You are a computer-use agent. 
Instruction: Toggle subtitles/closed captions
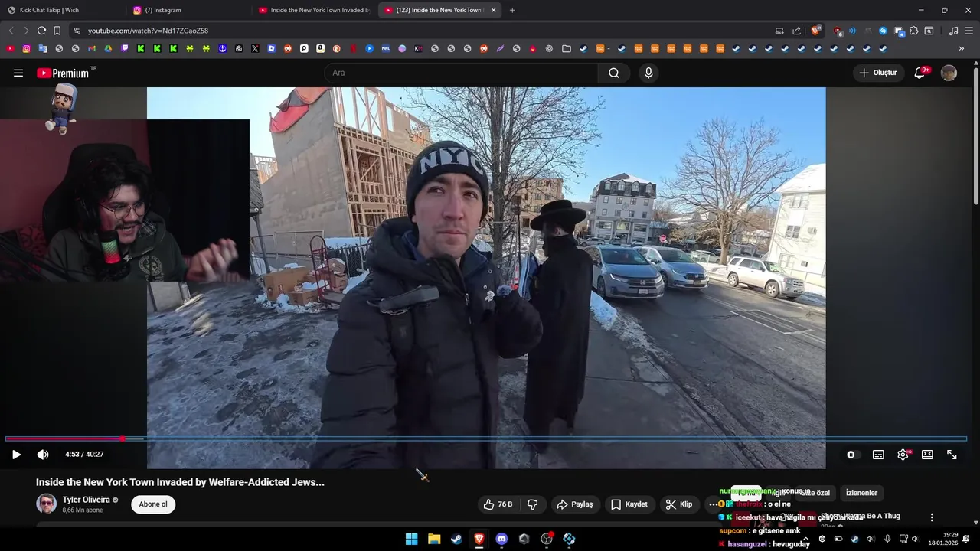[878, 455]
